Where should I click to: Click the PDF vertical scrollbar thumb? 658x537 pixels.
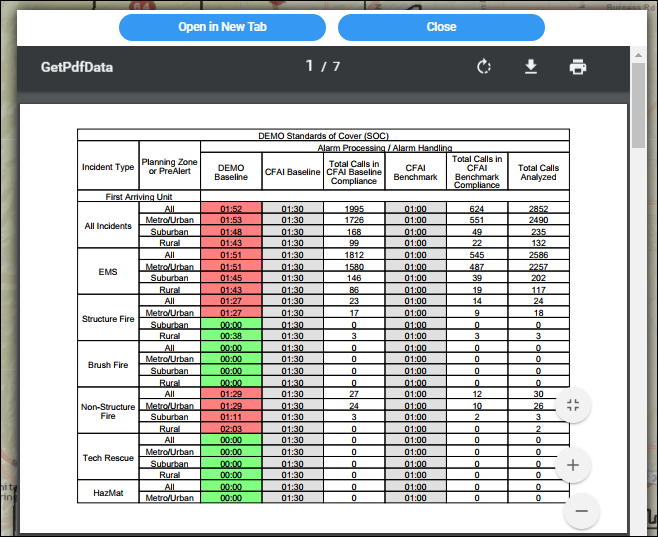tap(638, 105)
